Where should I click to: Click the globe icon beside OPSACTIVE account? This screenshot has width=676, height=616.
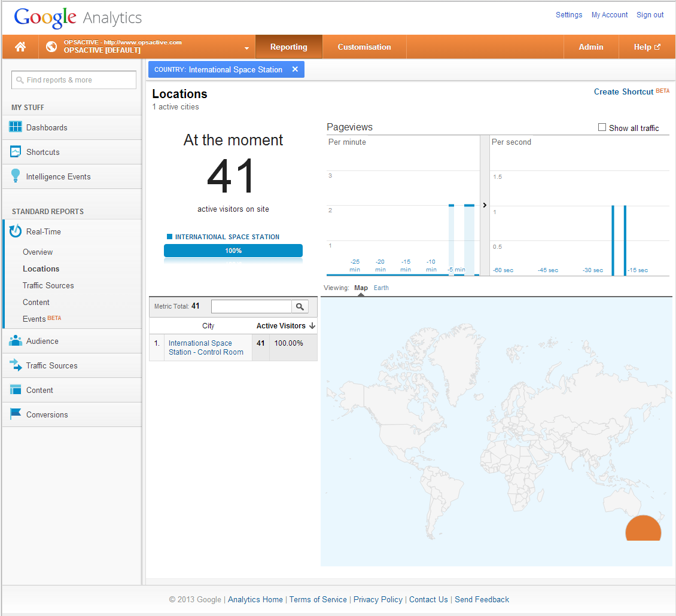51,47
